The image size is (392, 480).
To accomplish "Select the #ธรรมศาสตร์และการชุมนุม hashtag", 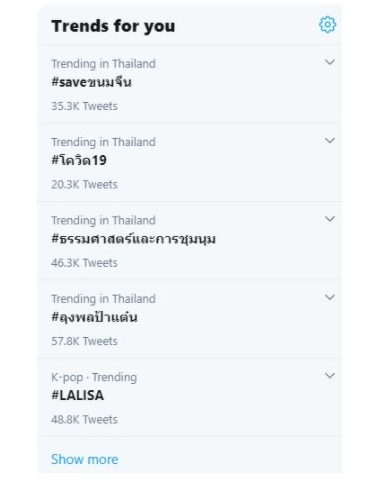I will 133,239.
